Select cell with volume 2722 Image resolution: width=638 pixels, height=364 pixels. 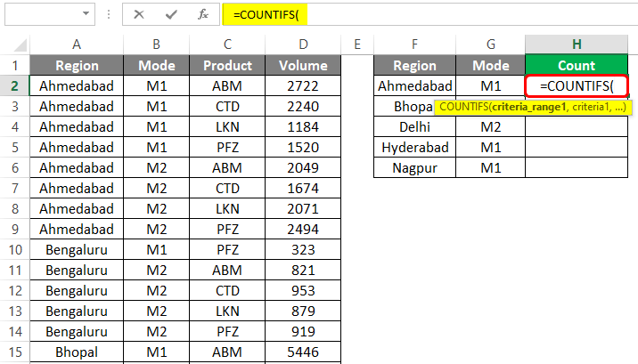coord(303,85)
